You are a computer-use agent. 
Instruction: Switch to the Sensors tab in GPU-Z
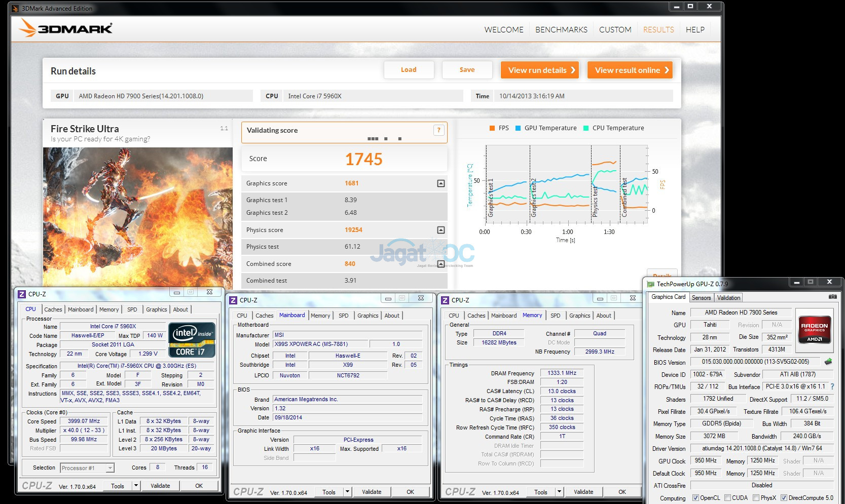(701, 298)
